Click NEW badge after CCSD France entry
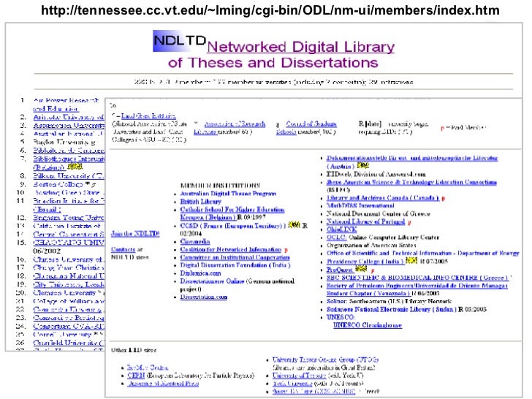The image size is (532, 399). click(x=294, y=225)
